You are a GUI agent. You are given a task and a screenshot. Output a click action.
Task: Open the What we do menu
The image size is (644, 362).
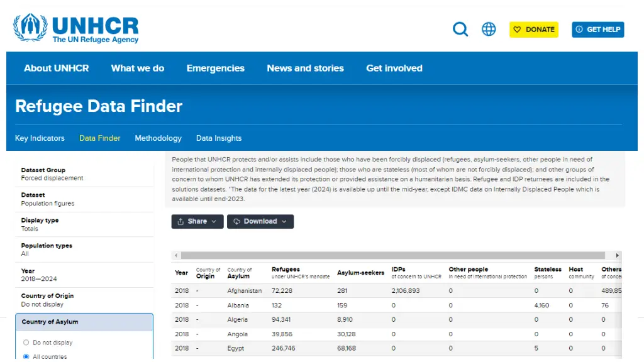[x=138, y=68]
